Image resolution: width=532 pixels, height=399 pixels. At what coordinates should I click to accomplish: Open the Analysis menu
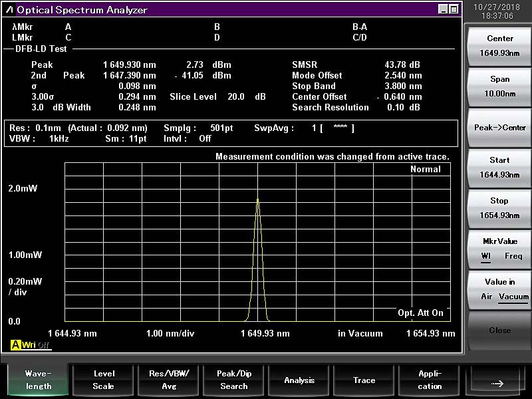pyautogui.click(x=299, y=380)
